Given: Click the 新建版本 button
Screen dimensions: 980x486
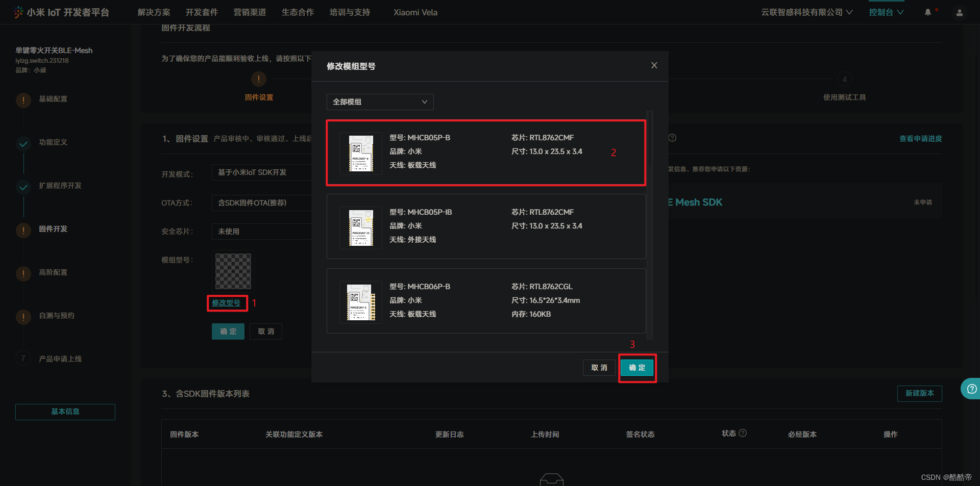Looking at the screenshot, I should point(920,393).
